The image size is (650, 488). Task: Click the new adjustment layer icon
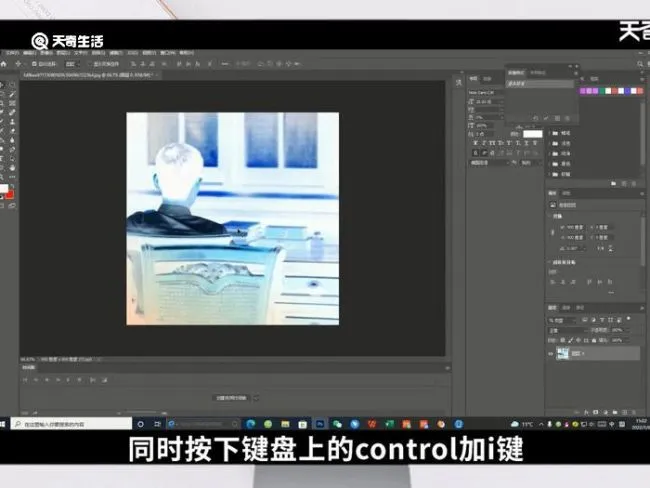coord(605,412)
